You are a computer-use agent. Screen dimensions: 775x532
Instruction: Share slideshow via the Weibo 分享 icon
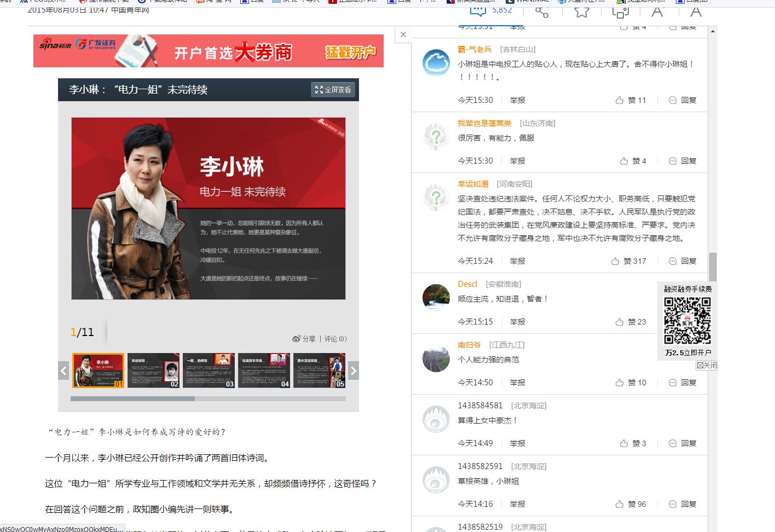pos(304,339)
